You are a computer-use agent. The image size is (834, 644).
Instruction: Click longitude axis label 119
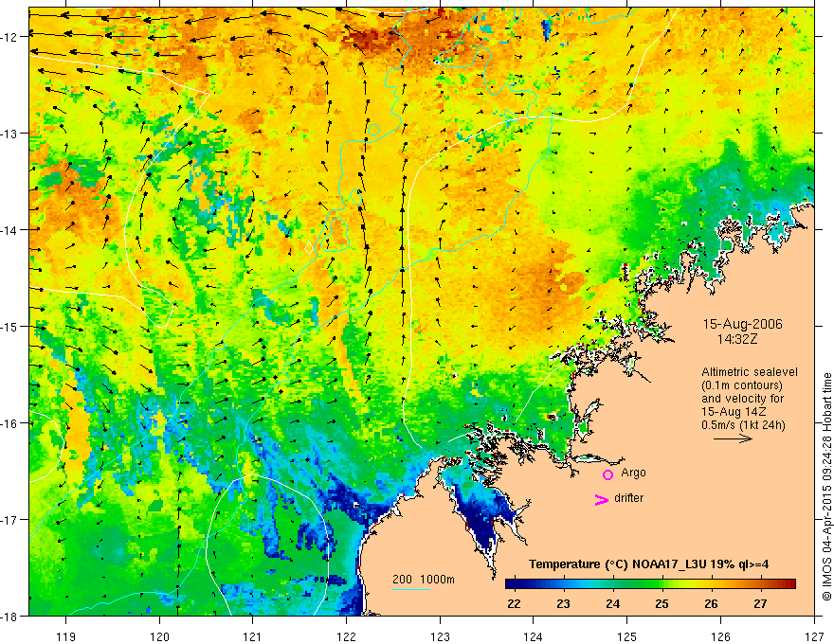click(66, 636)
